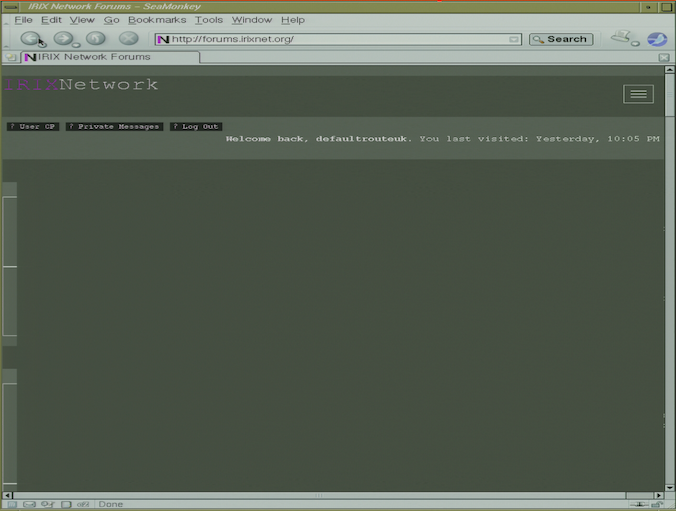This screenshot has height=511, width=676.
Task: Click the horizontal scrollbar left arrow
Action: point(7,495)
